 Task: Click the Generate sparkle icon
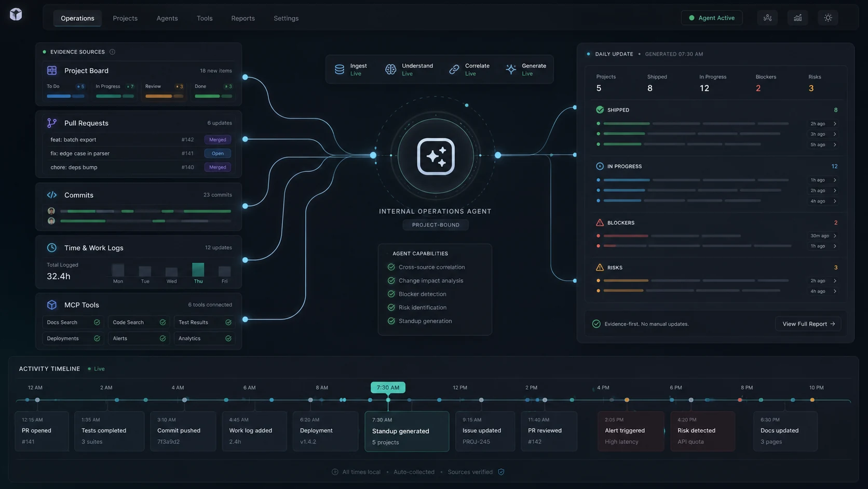511,69
